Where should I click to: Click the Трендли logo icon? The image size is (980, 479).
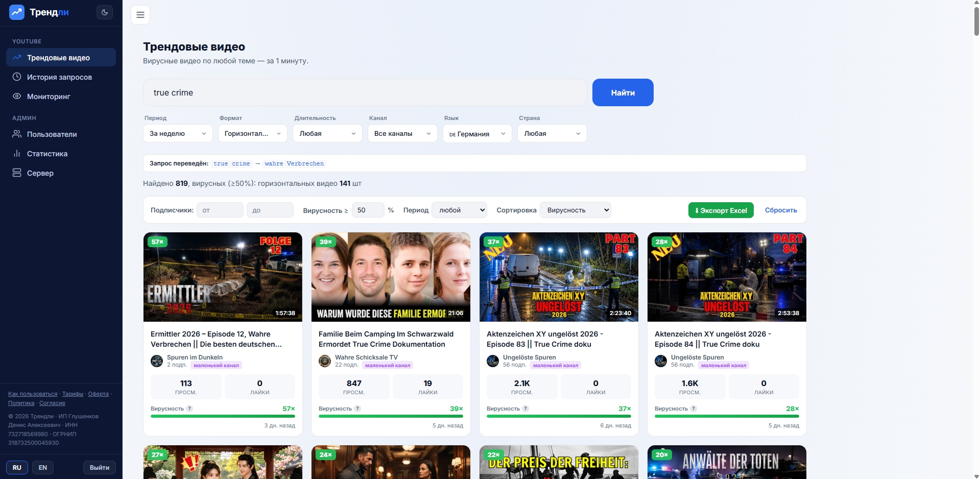click(17, 12)
